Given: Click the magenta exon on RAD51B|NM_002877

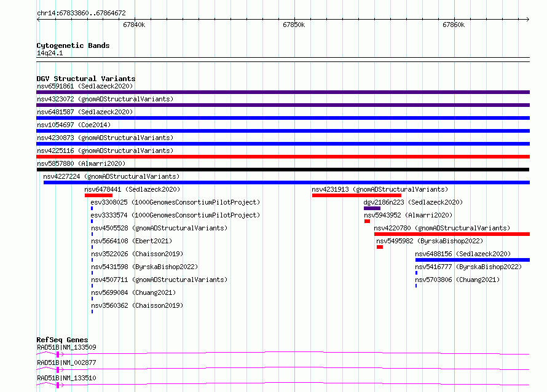Looking at the screenshot, I should pyautogui.click(x=58, y=370).
